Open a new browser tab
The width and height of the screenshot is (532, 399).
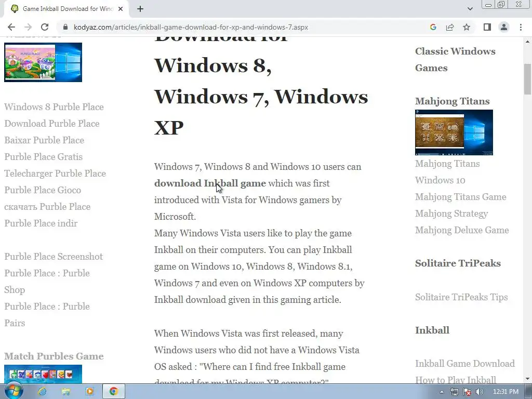coord(140,9)
